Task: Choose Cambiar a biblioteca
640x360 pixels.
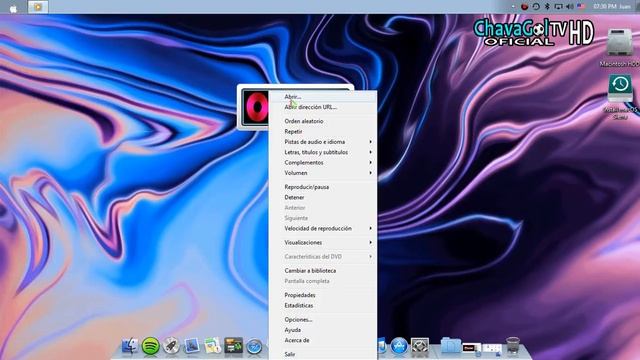Action: [323, 271]
